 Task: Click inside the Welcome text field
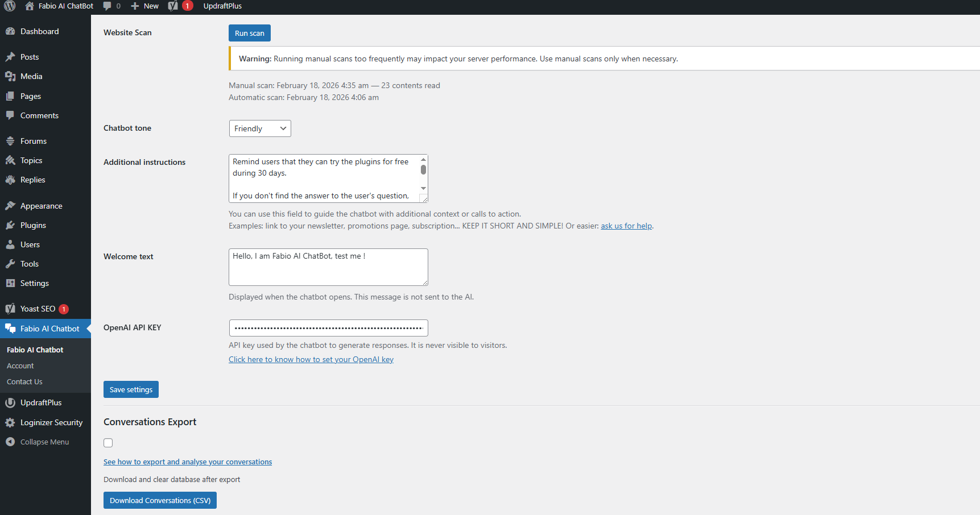coord(328,267)
